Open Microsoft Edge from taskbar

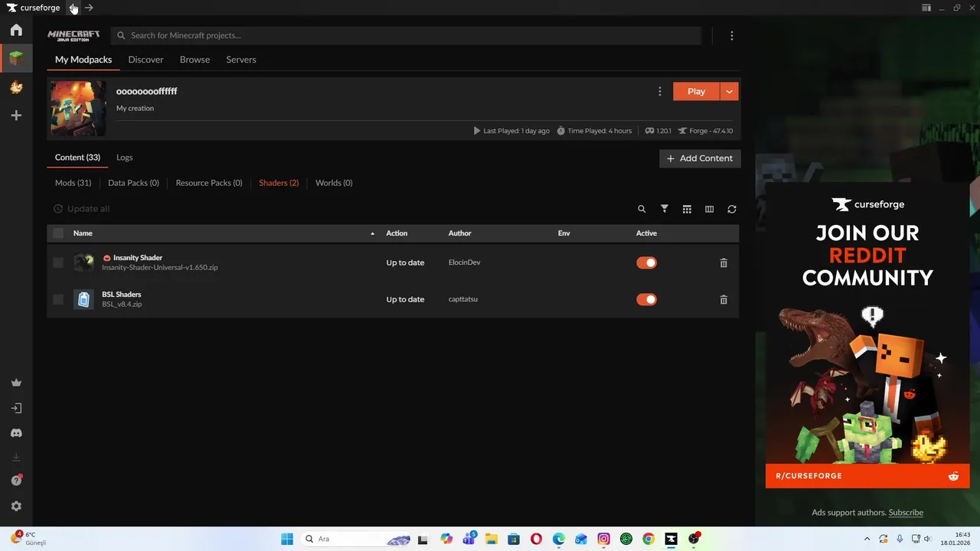coord(559,539)
